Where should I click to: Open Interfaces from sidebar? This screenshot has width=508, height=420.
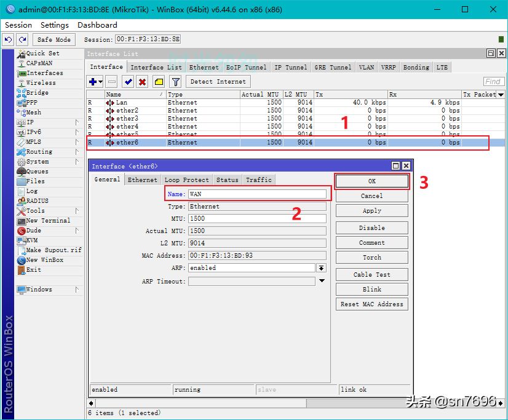tap(44, 73)
